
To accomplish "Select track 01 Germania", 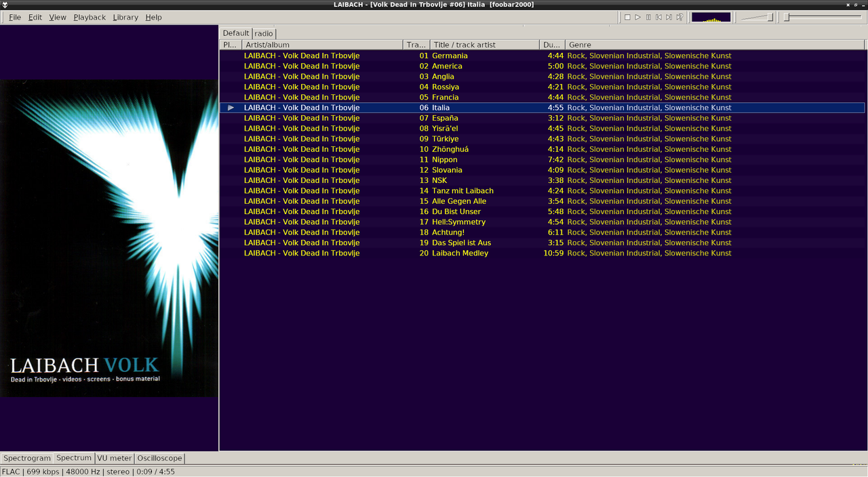I will pyautogui.click(x=542, y=56).
